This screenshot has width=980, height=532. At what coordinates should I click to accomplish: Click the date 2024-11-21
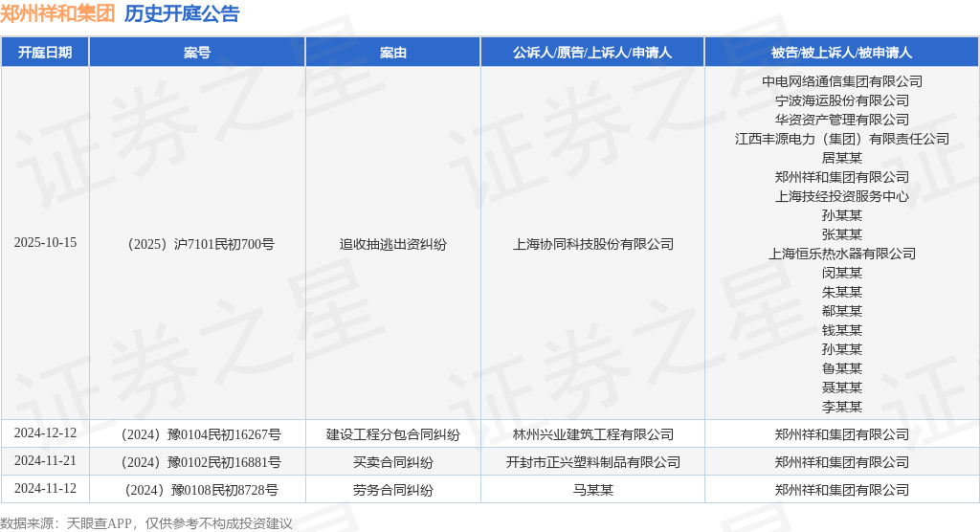tap(45, 461)
